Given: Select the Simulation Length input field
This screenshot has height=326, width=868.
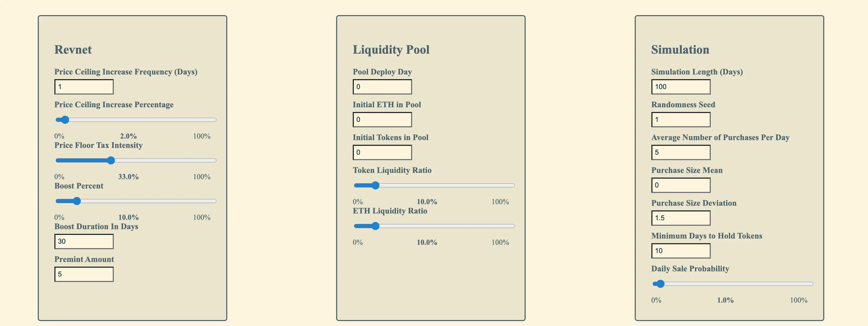Looking at the screenshot, I should pos(681,87).
